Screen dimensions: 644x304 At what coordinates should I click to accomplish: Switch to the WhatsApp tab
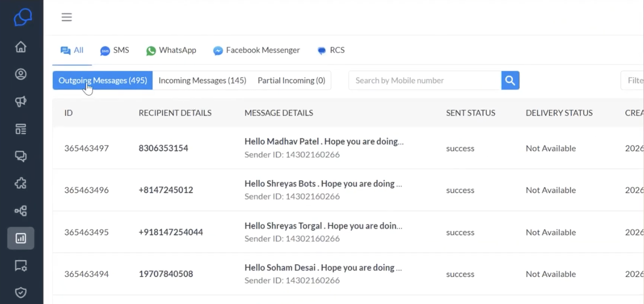[171, 50]
